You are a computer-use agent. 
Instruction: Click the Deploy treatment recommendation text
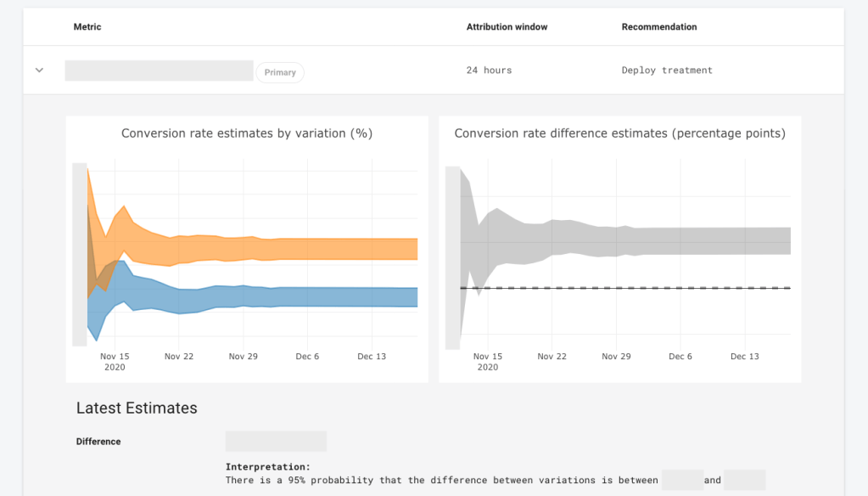coord(667,70)
